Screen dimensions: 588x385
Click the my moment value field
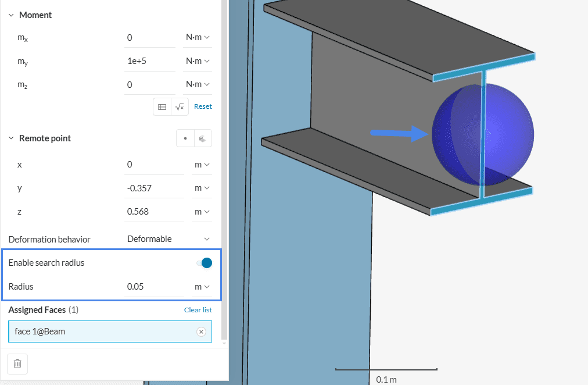click(149, 61)
